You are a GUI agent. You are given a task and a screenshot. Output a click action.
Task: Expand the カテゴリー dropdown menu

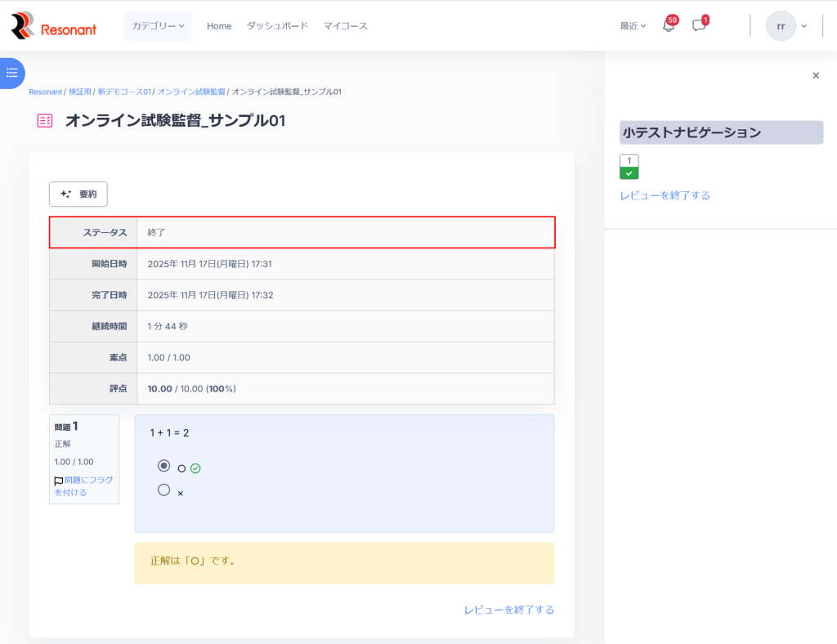click(158, 26)
